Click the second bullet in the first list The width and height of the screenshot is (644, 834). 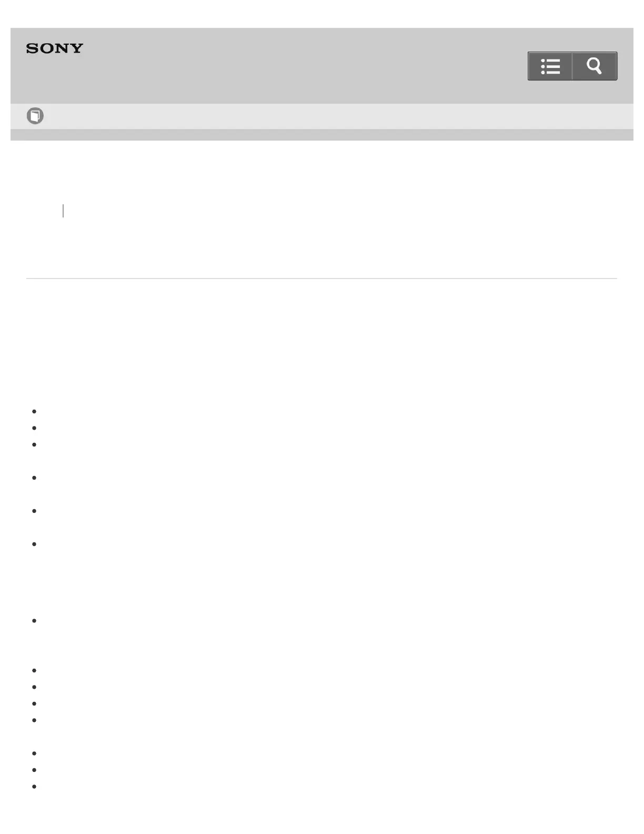[34, 428]
